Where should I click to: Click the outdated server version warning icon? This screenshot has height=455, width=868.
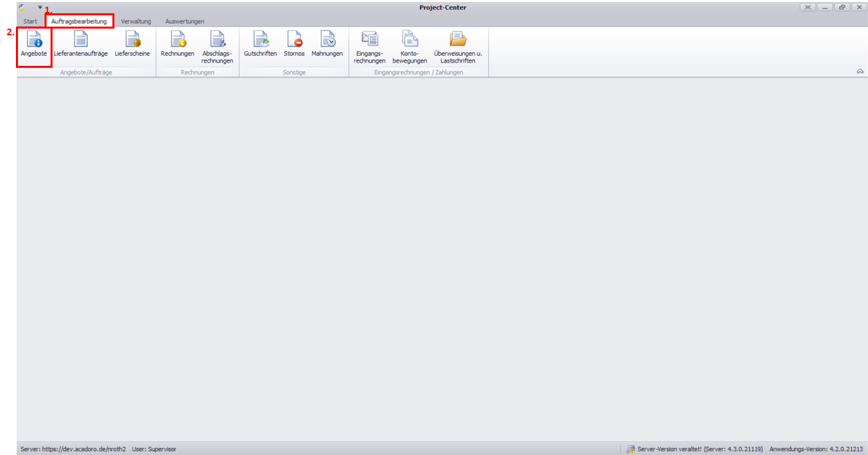click(x=631, y=449)
